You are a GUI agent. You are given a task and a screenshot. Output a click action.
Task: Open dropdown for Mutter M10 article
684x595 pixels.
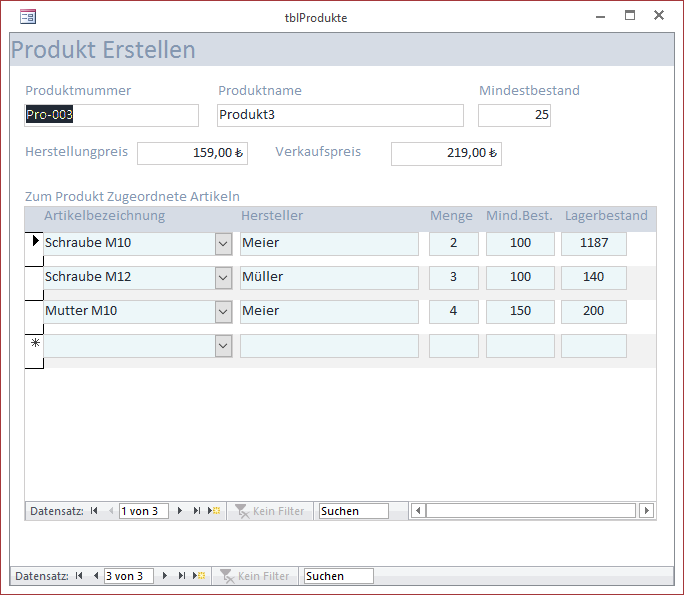[x=223, y=312]
